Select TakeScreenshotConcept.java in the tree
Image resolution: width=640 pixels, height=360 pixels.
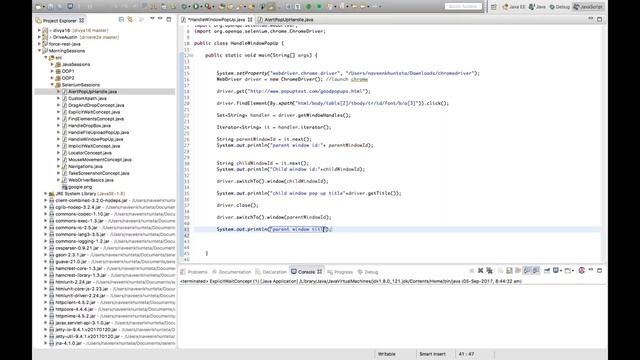[98, 173]
